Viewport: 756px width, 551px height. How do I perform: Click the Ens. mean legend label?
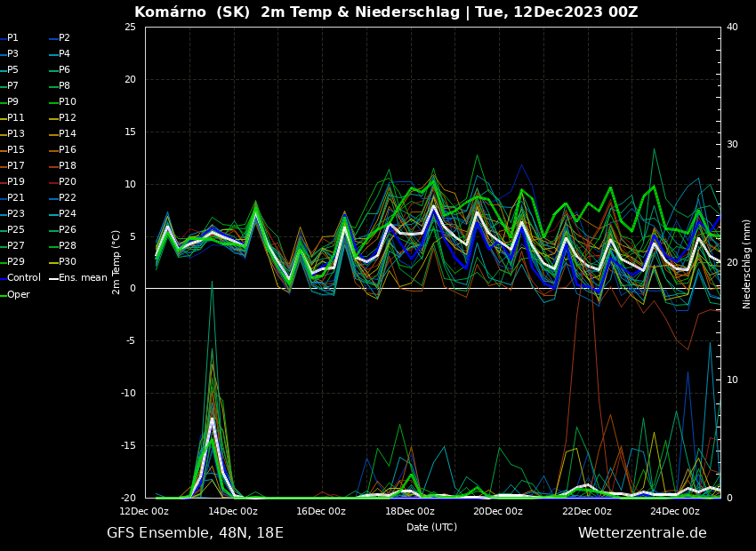click(83, 278)
